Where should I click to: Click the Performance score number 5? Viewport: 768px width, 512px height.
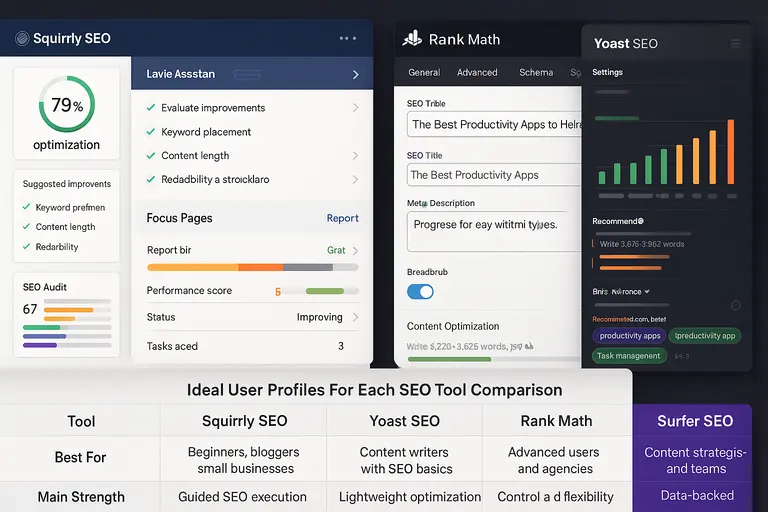point(278,292)
